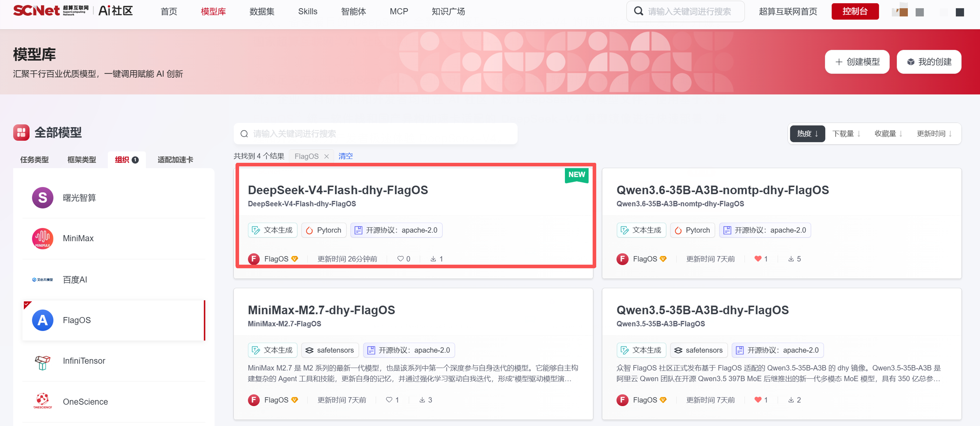The width and height of the screenshot is (980, 426).
Task: Select the OneScience organization logo
Action: point(43,401)
